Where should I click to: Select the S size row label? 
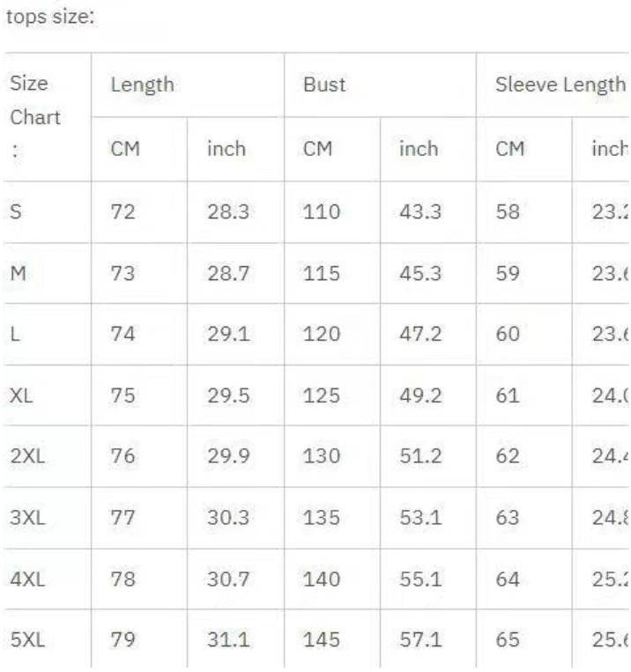coord(16,212)
